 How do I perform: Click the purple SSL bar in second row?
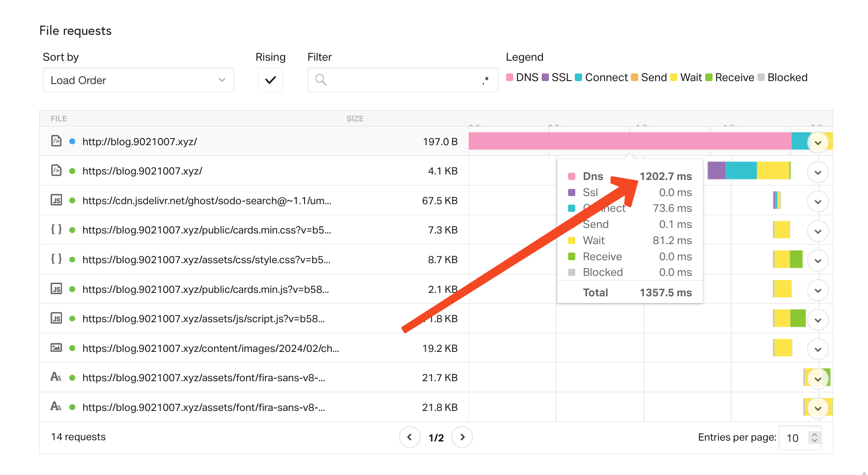pos(716,171)
